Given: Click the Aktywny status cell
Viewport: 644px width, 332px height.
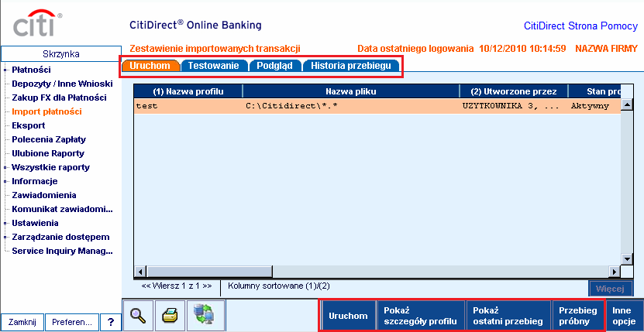Looking at the screenshot, I should 590,106.
